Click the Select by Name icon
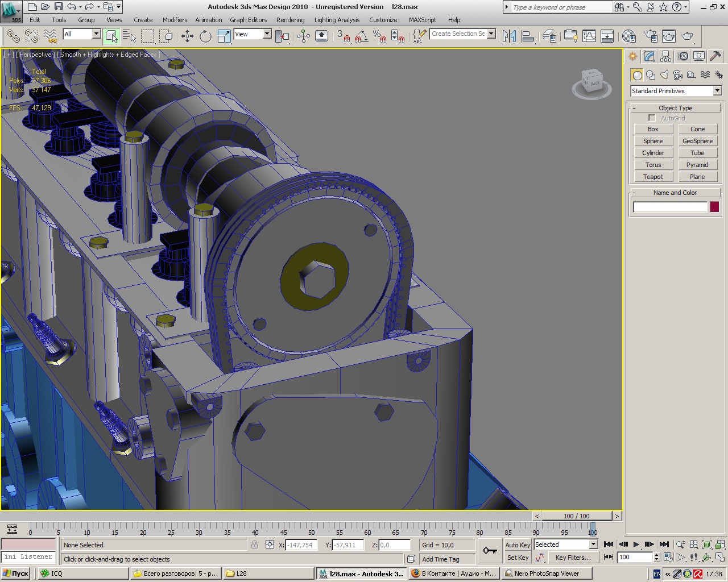 click(130, 36)
